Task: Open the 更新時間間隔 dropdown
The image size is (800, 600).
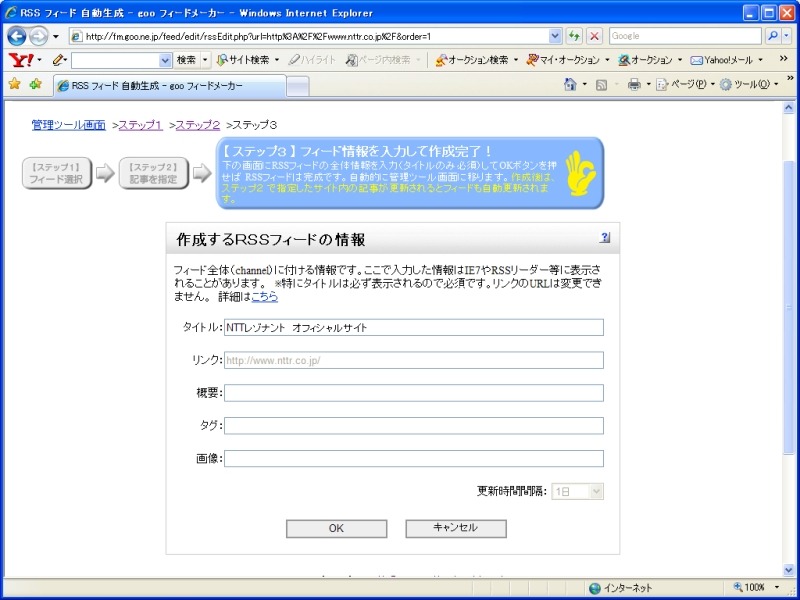Action: (578, 491)
